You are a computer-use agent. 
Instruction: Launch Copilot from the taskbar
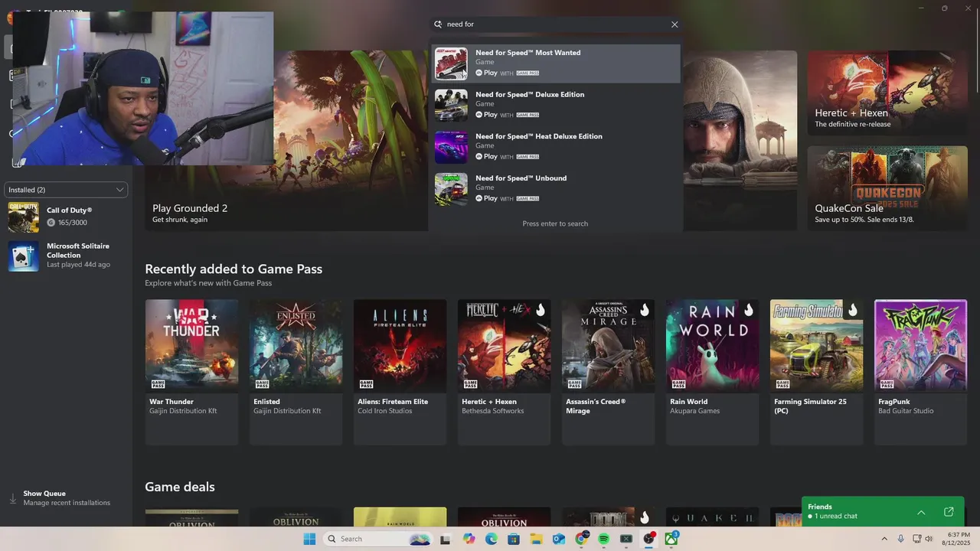469,539
